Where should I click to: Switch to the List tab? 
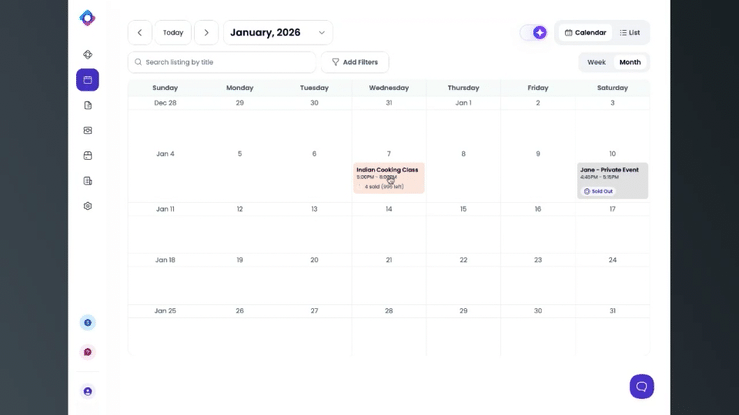click(629, 33)
